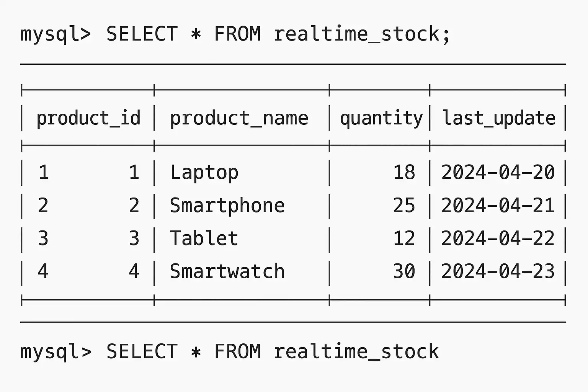Image resolution: width=588 pixels, height=392 pixels.
Task: Select the date 2024-04-22
Action: pos(498,238)
